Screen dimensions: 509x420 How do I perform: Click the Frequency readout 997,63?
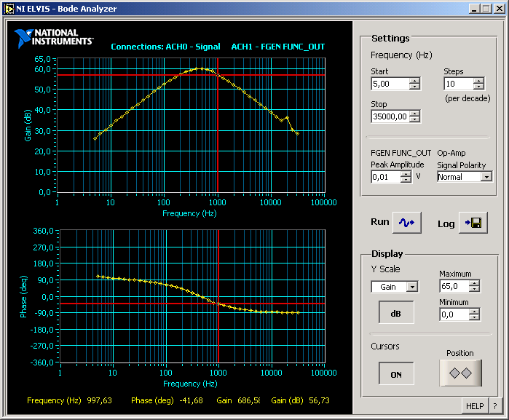point(99,400)
